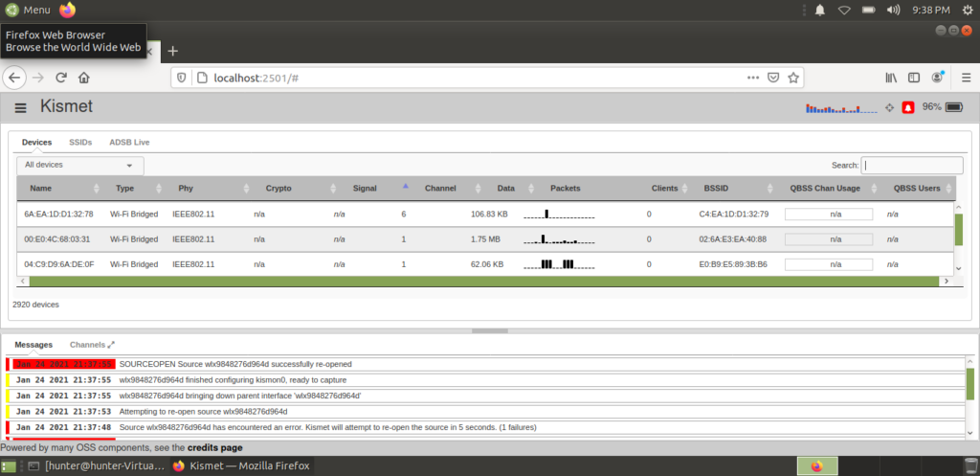
Task: Go to the Firefox home page
Action: pos(84,78)
